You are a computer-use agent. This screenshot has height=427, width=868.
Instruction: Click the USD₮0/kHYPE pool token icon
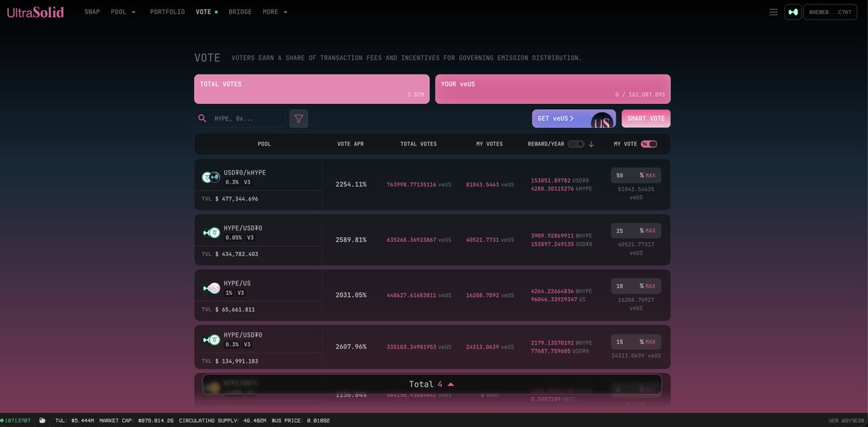(x=210, y=177)
